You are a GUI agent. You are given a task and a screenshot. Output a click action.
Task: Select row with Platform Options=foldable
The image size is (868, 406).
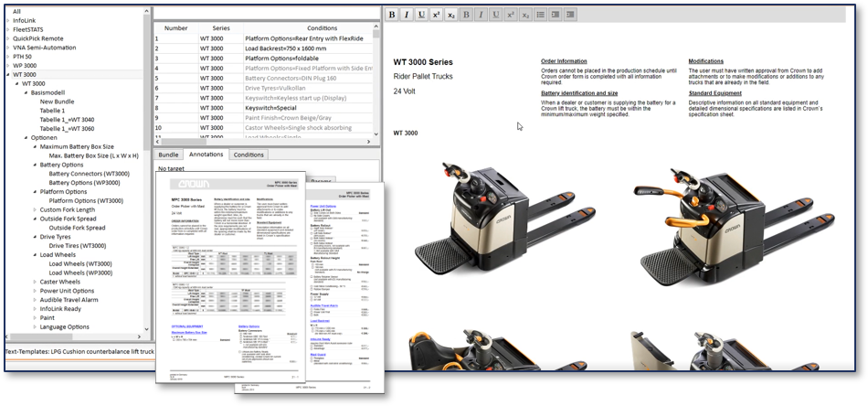click(x=263, y=59)
